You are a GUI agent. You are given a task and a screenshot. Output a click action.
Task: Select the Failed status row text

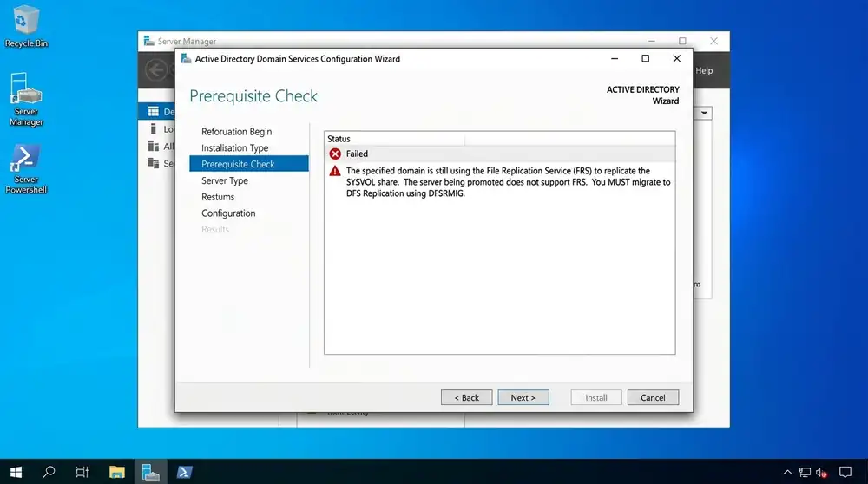tap(357, 154)
